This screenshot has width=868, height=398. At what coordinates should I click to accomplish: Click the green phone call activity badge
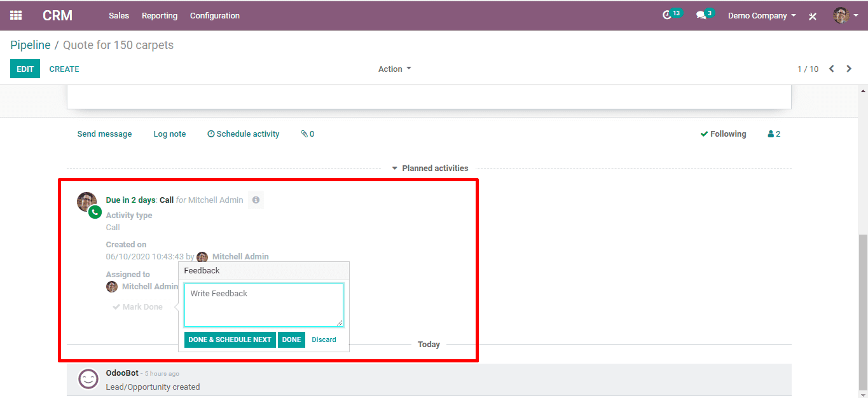95,212
